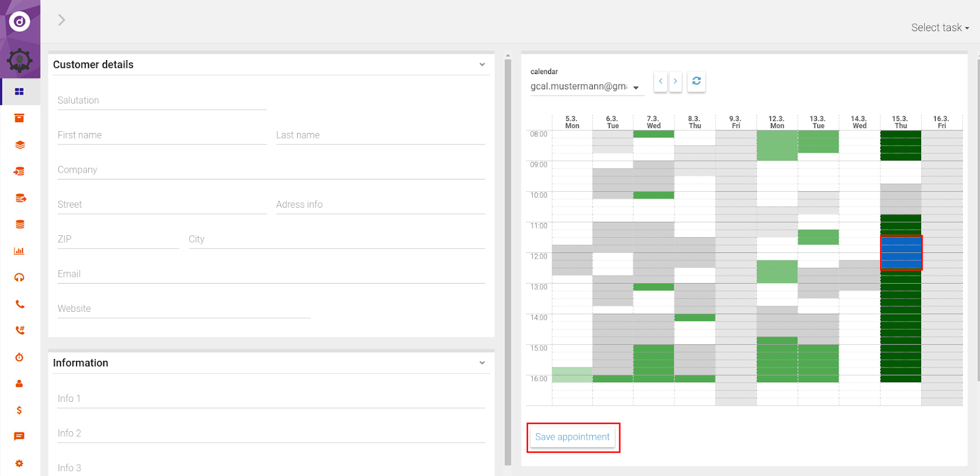Screen dimensions: 980x476
Task: Click the headset icon in sidebar
Action: point(19,278)
